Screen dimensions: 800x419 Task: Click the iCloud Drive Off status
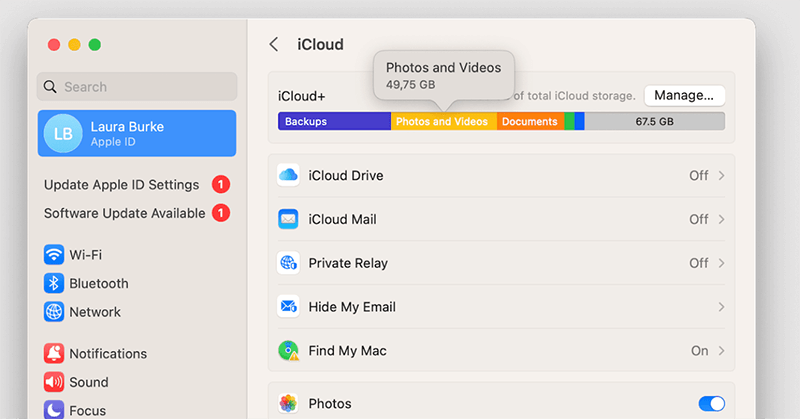point(698,176)
